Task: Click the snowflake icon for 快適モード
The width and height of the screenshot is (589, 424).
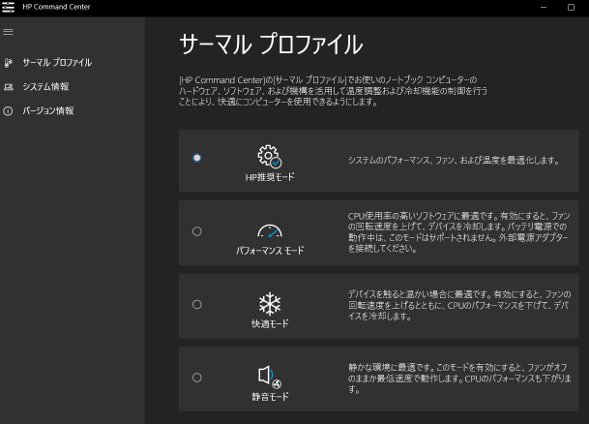Action: coord(270,303)
